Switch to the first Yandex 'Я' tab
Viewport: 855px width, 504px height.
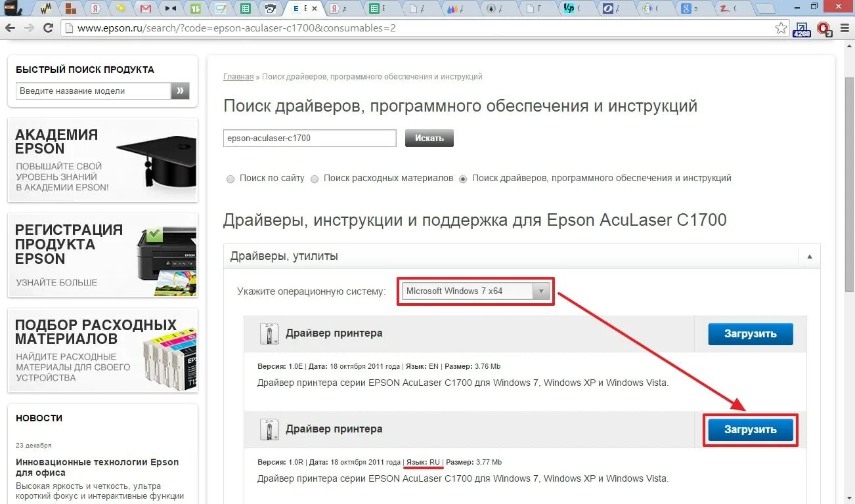pos(97,9)
